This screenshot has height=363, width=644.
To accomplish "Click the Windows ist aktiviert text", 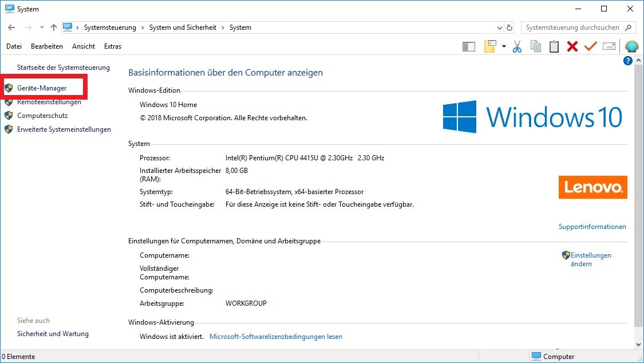I will click(x=171, y=337).
